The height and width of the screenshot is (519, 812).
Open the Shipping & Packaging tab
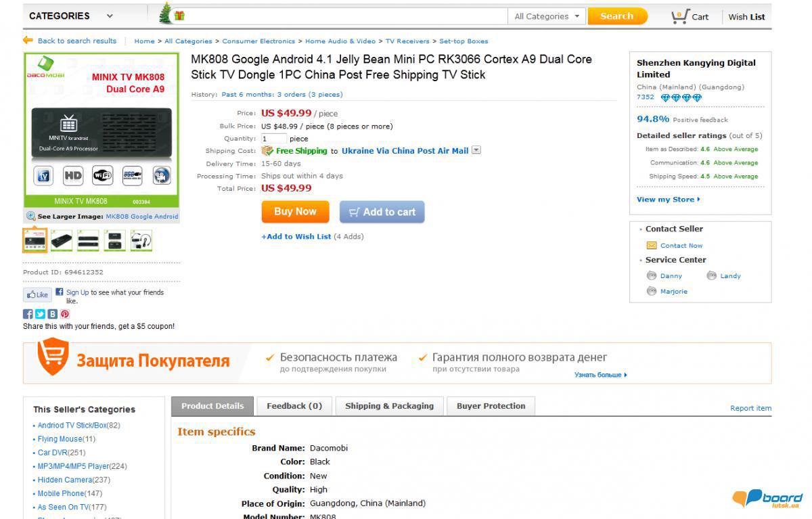(x=389, y=406)
